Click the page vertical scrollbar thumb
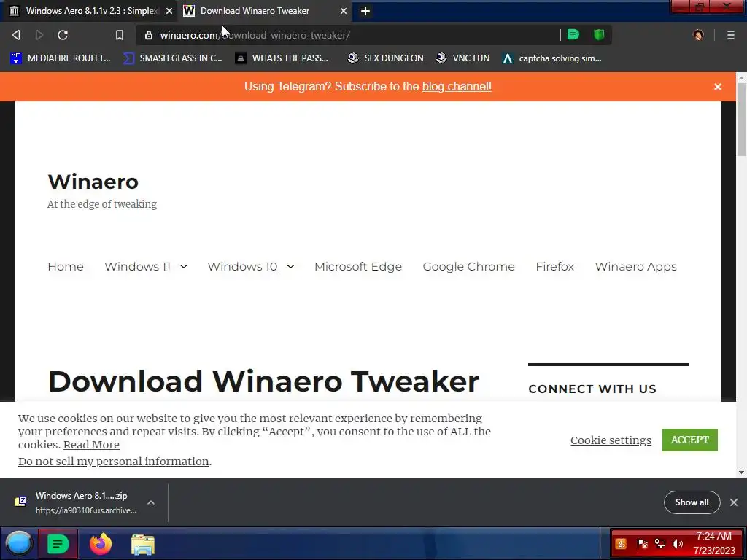Viewport: 747px width, 560px height. click(x=741, y=119)
